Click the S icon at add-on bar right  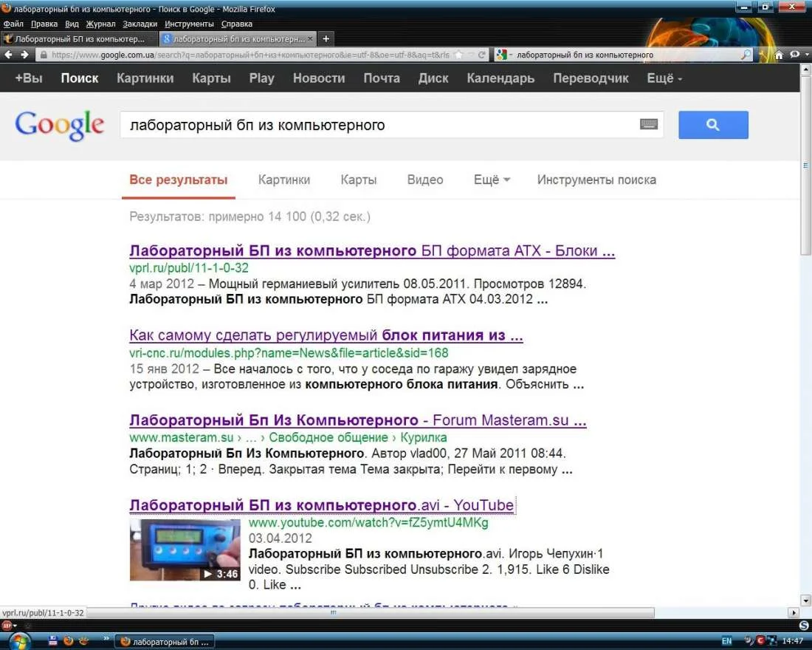tap(804, 625)
